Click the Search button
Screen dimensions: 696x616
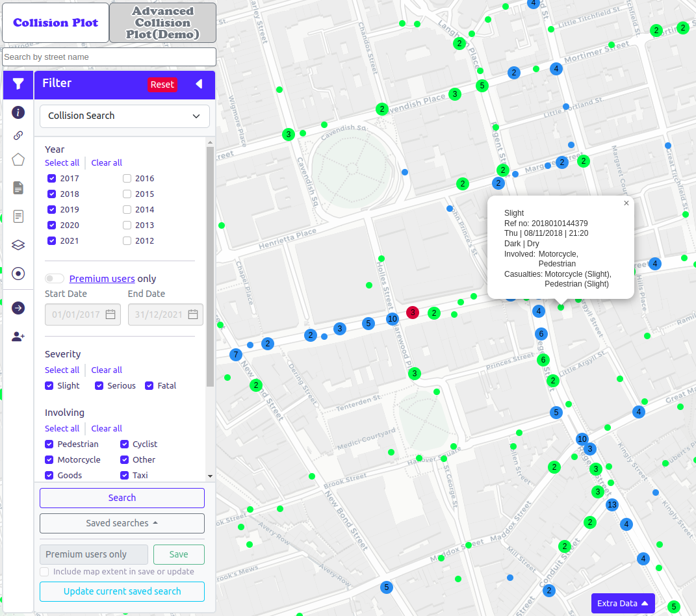(122, 498)
